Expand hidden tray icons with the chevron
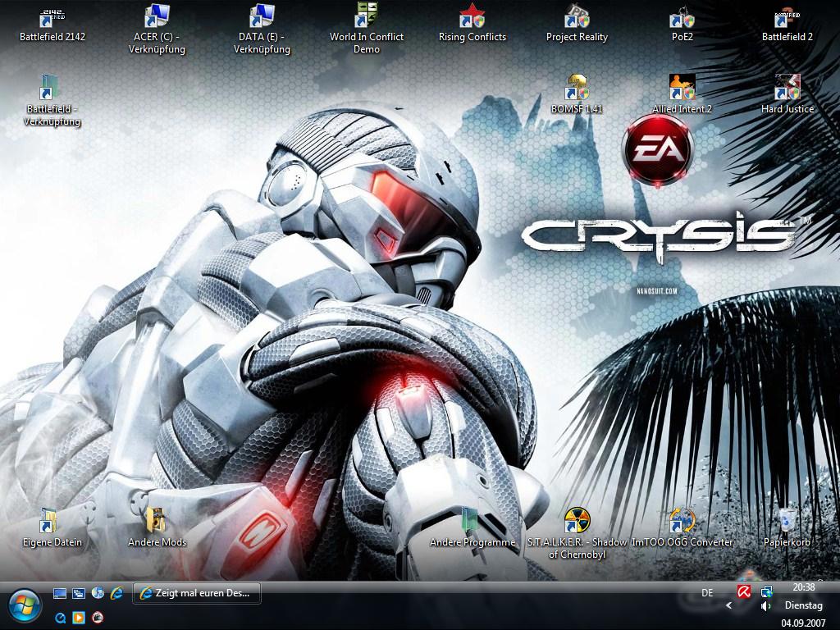840x630 pixels. pos(728,605)
